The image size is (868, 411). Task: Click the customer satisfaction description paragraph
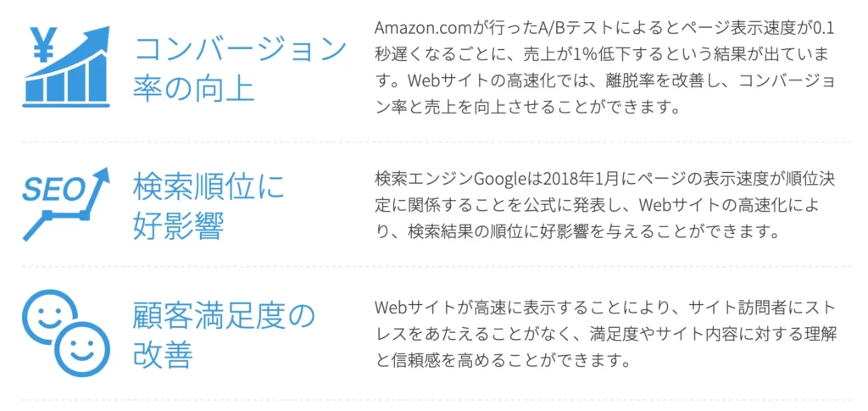pos(605,335)
